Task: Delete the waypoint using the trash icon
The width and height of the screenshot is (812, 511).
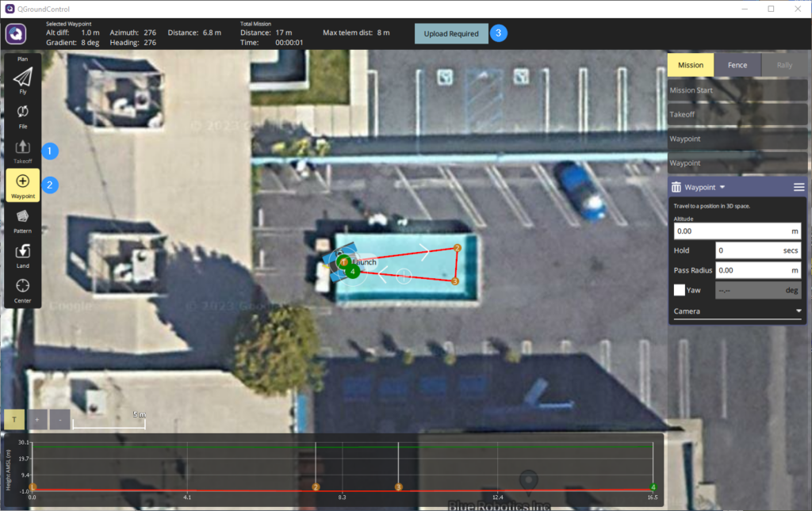Action: click(676, 187)
